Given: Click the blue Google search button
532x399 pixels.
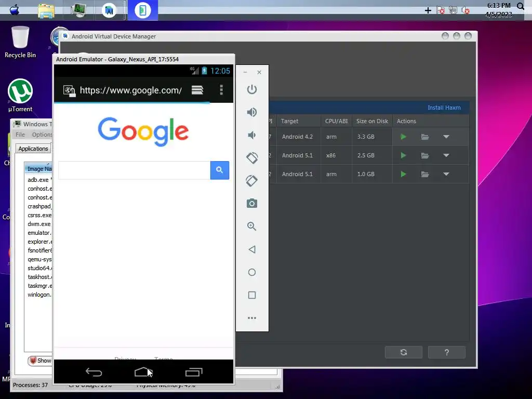Looking at the screenshot, I should (x=220, y=170).
